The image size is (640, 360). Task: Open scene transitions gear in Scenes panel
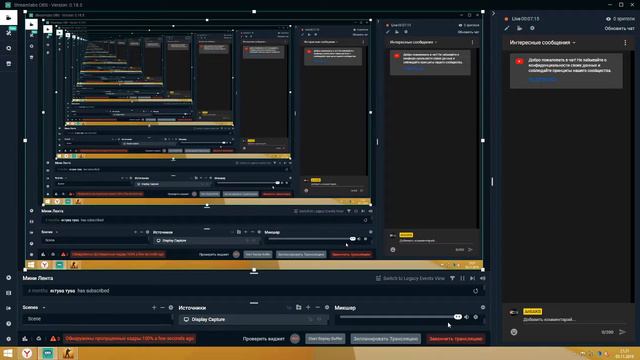tap(171, 307)
